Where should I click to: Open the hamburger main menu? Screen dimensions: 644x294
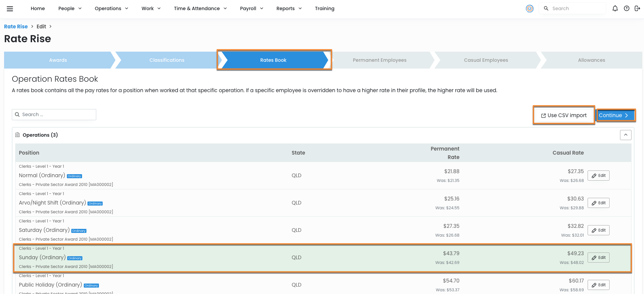[10, 9]
